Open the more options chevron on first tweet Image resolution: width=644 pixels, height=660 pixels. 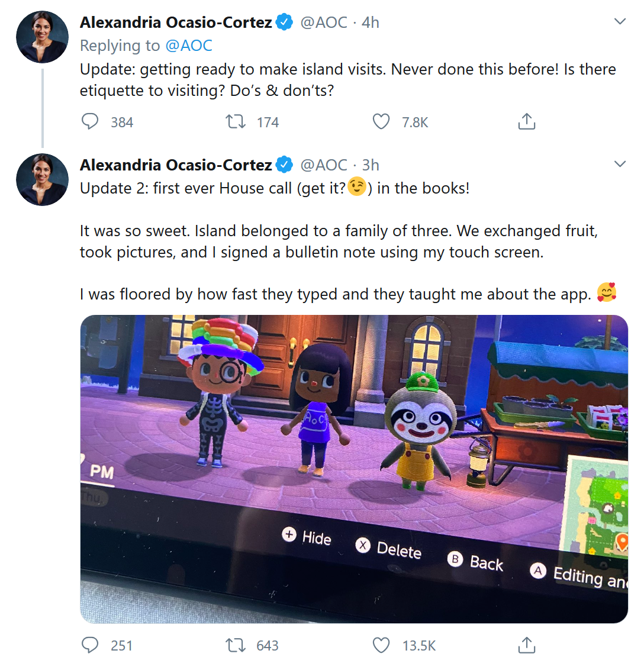click(x=620, y=22)
